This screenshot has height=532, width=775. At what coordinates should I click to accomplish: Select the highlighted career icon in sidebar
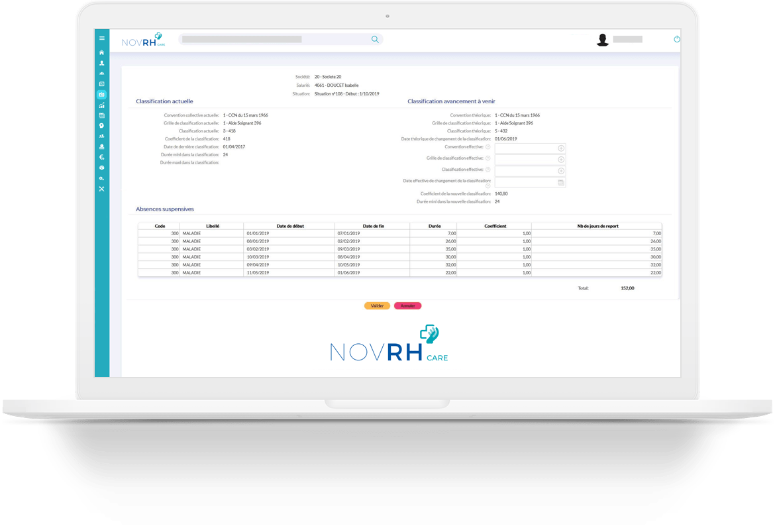coord(102,95)
